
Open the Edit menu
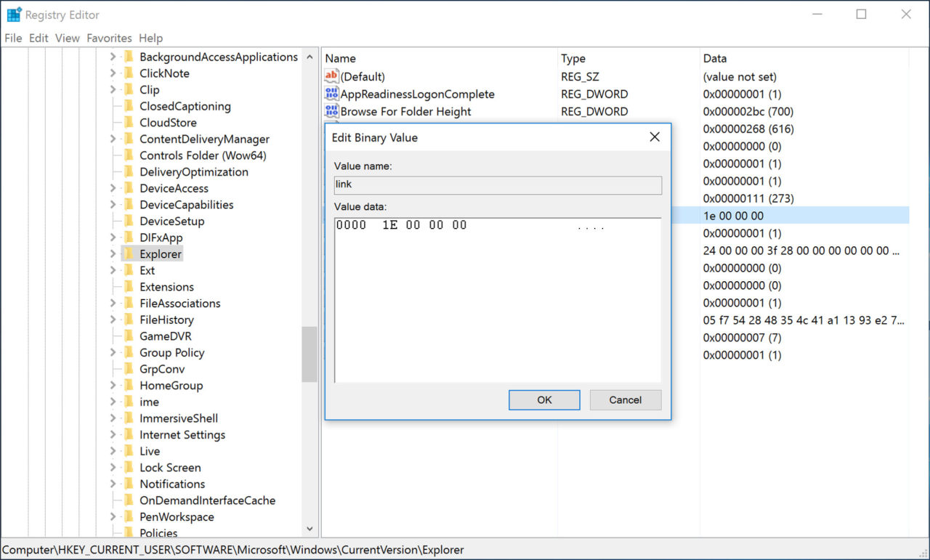(x=39, y=38)
